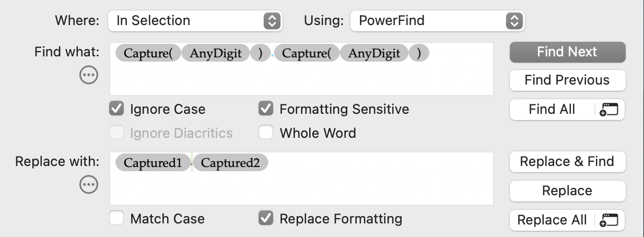The height and width of the screenshot is (237, 644).
Task: Open the Where In Selection dropdown
Action: [x=195, y=21]
